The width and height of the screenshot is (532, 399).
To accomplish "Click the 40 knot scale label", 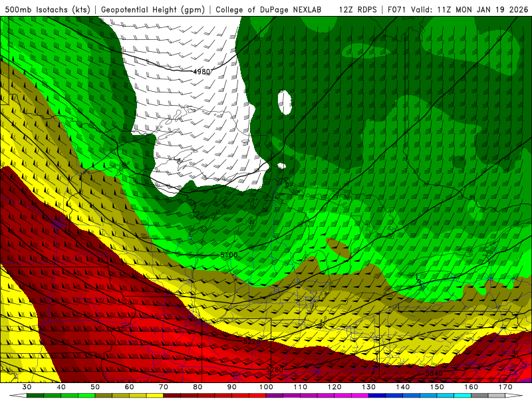I will pyautogui.click(x=61, y=387).
